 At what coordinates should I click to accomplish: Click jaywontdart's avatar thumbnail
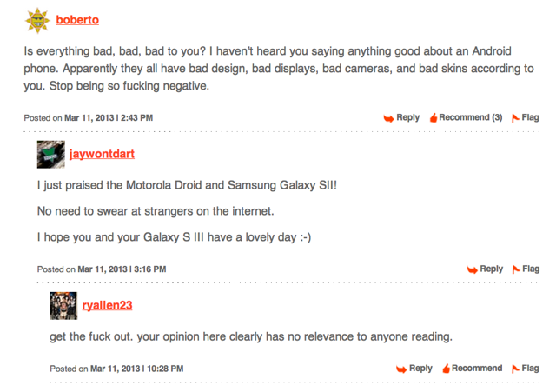[x=51, y=155]
